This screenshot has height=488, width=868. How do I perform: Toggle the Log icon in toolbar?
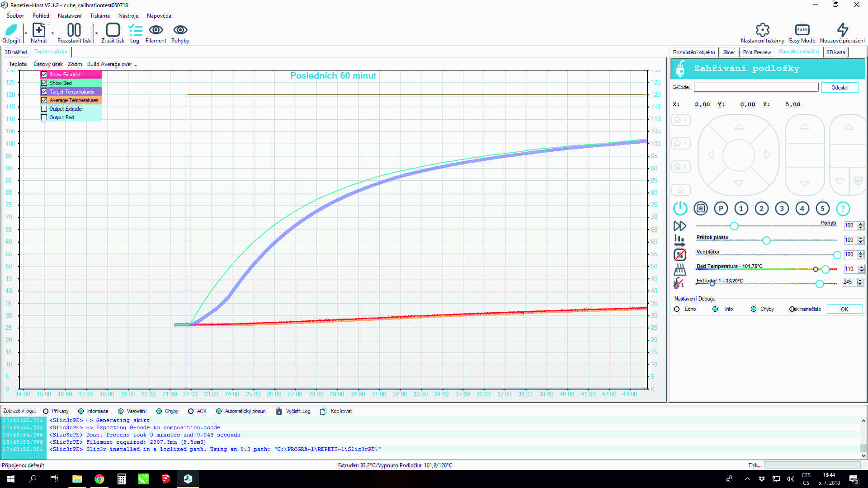[x=135, y=30]
